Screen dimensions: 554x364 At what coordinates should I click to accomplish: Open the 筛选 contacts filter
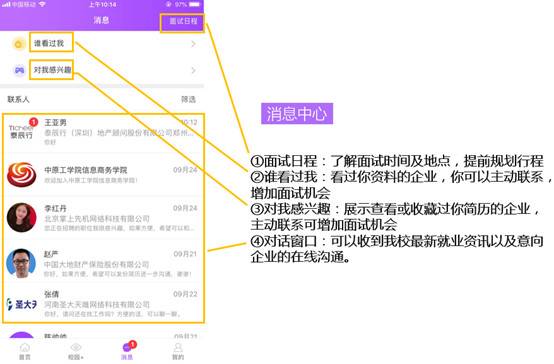(x=188, y=100)
